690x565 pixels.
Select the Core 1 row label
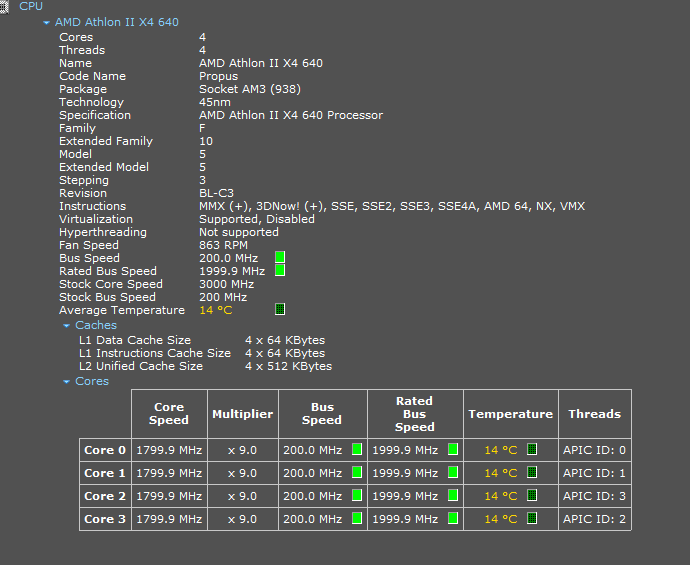point(105,473)
